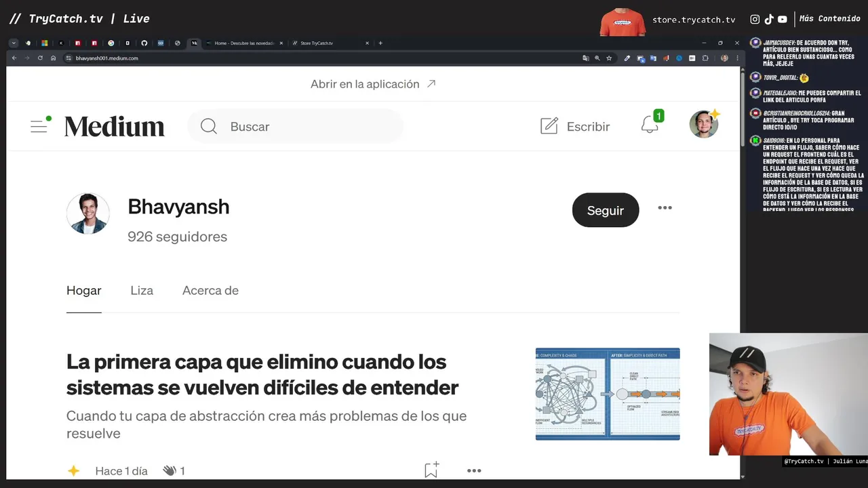Image resolution: width=868 pixels, height=488 pixels.
Task: Switch to the Microsoft pinned tab
Action: coord(45,43)
